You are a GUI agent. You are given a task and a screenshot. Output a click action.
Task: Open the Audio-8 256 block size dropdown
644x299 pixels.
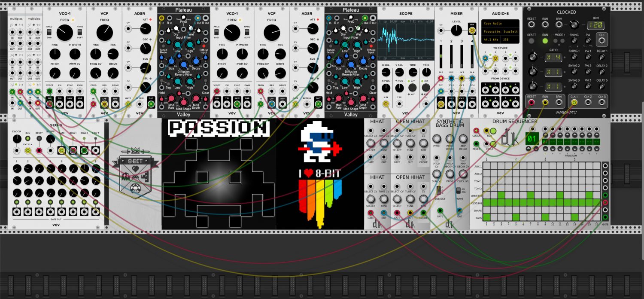(x=509, y=39)
